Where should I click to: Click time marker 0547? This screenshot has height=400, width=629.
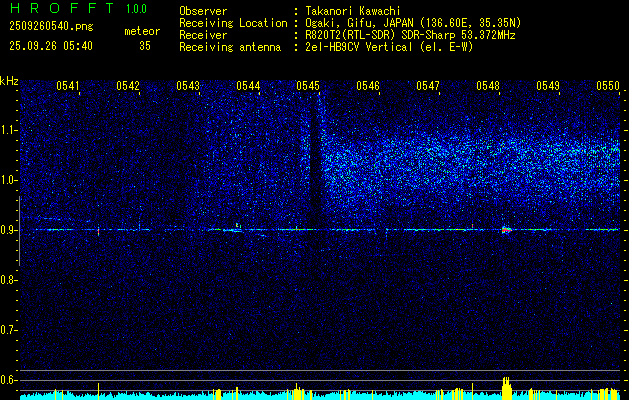pos(428,85)
